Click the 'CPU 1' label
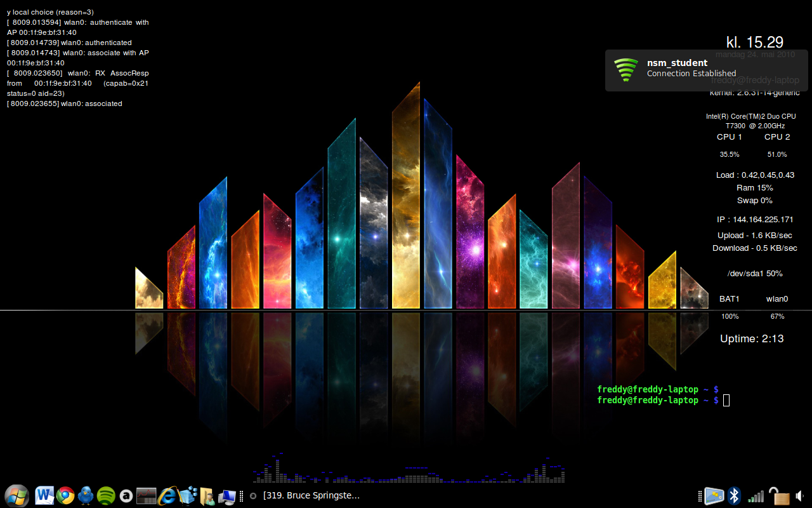 click(x=730, y=137)
